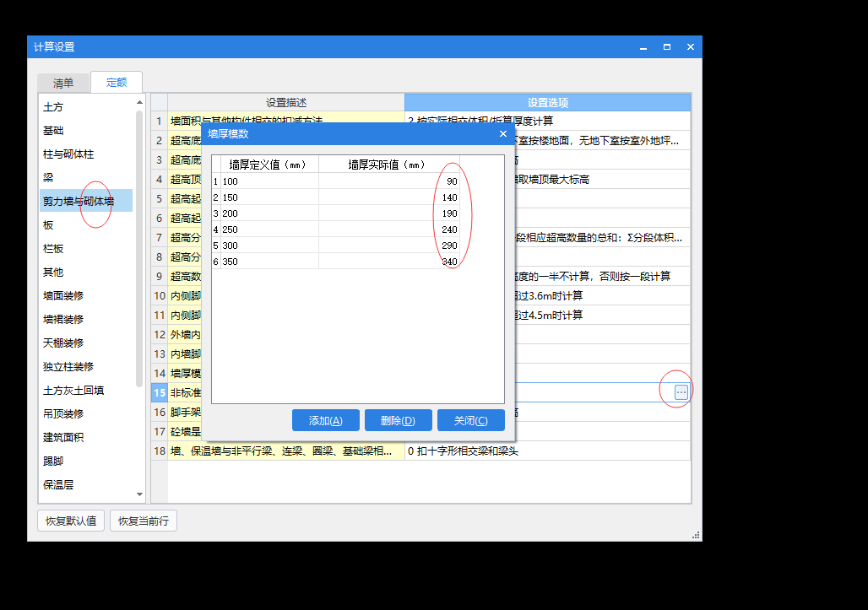Select 柱与砌体柱 in the category list

[86, 154]
